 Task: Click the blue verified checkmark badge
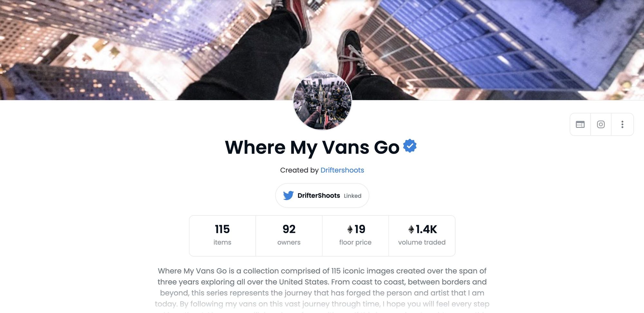[x=409, y=147]
